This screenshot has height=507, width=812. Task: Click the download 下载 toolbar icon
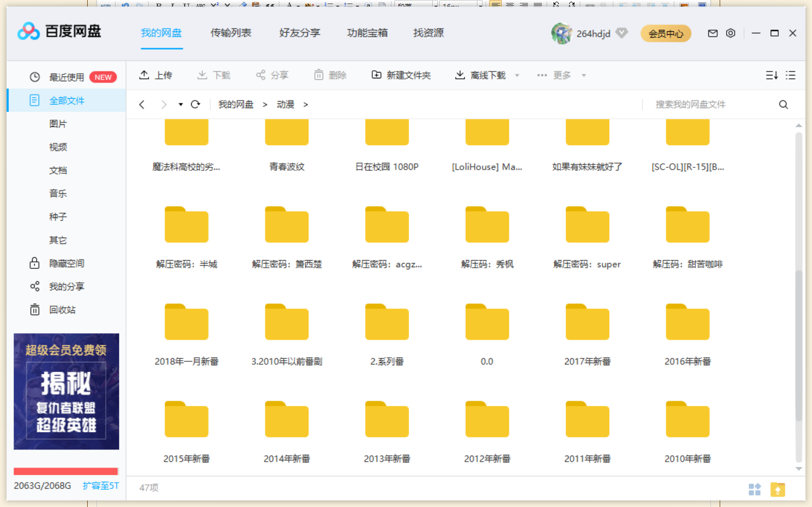click(x=202, y=74)
